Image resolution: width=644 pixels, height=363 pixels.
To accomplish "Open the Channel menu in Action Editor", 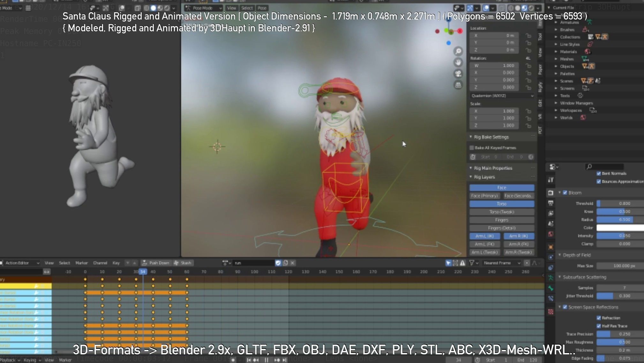I will tap(100, 263).
